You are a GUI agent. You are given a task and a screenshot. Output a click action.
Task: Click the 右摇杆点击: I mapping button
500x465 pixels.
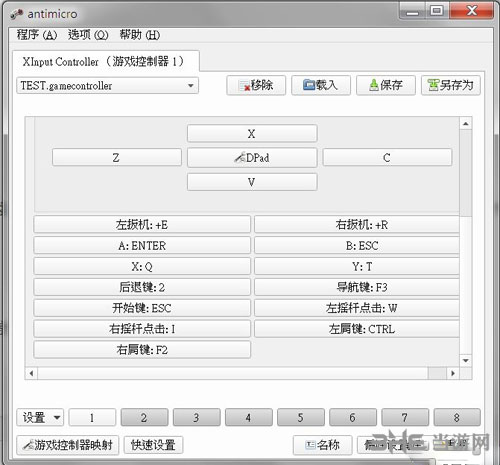point(142,329)
